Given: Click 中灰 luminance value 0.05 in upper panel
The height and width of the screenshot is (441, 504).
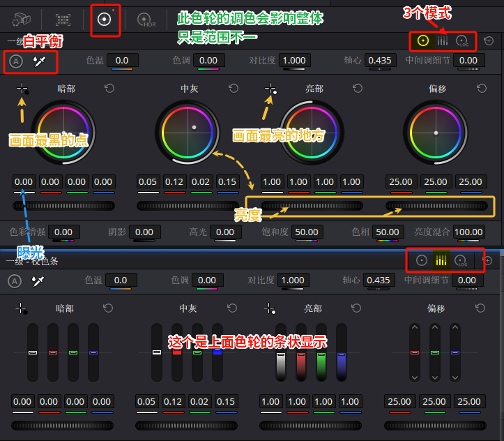Looking at the screenshot, I should [148, 182].
